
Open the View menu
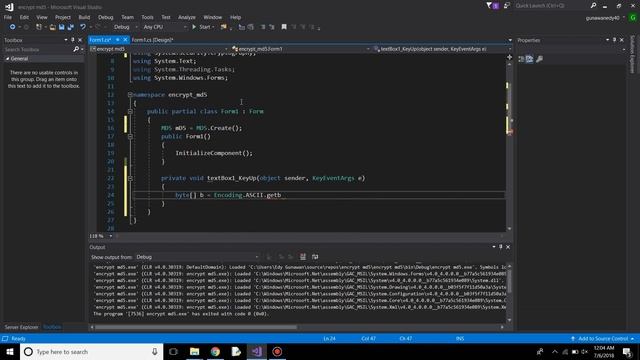(42, 17)
